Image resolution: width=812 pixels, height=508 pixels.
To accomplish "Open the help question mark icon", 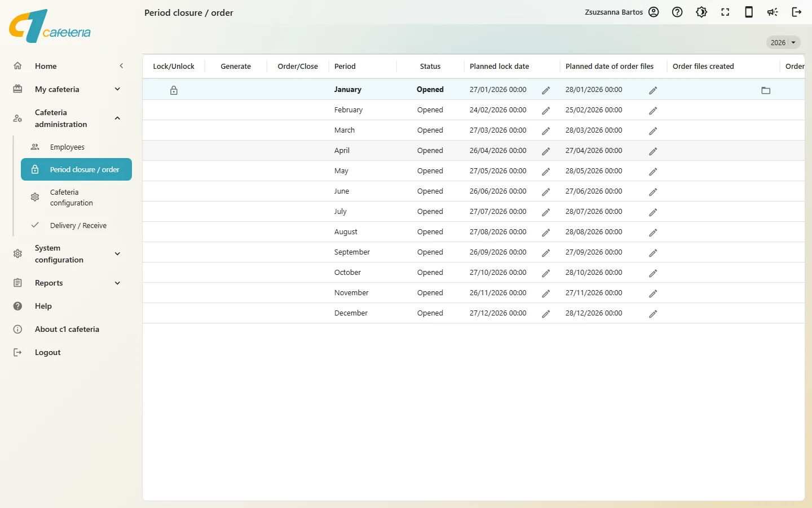I will pyautogui.click(x=677, y=12).
